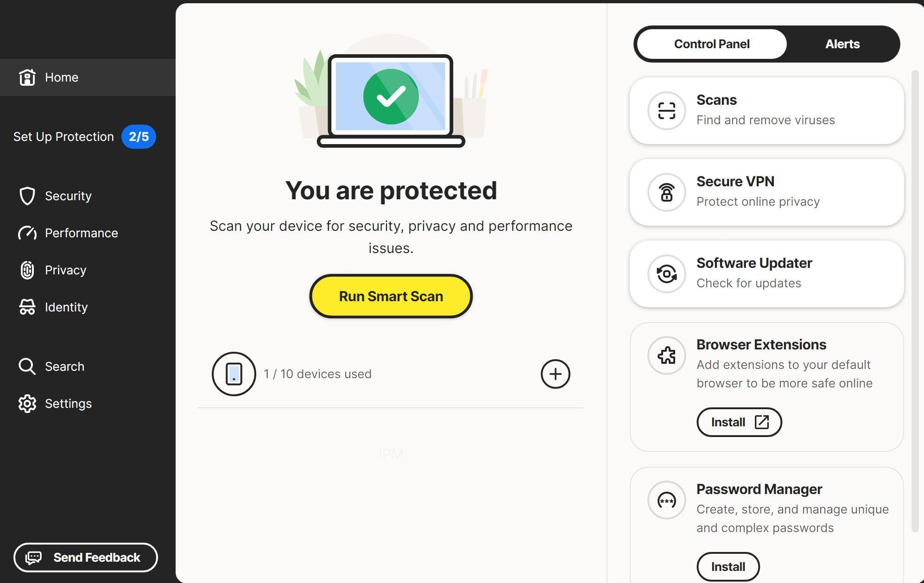
Task: Click the Secure VPN lock icon
Action: click(x=666, y=192)
